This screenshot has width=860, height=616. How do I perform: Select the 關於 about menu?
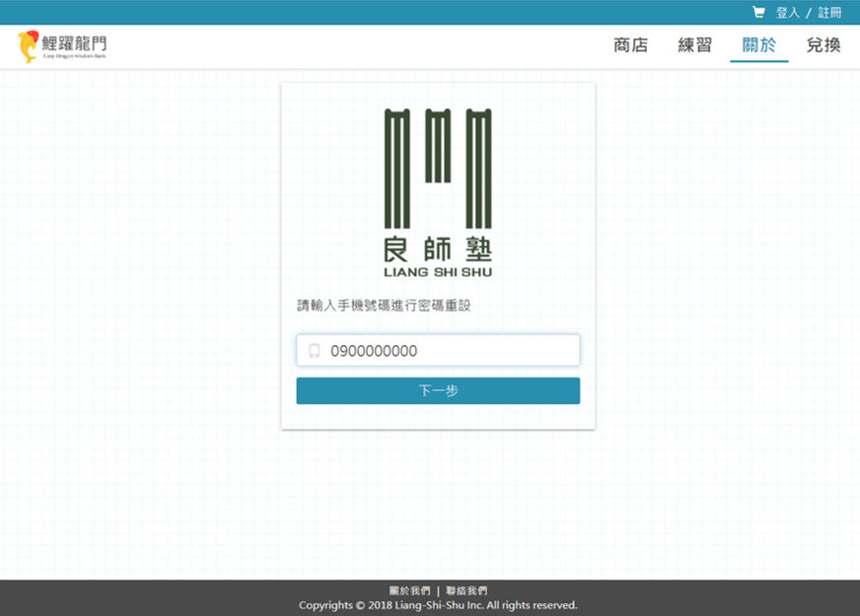(x=759, y=45)
